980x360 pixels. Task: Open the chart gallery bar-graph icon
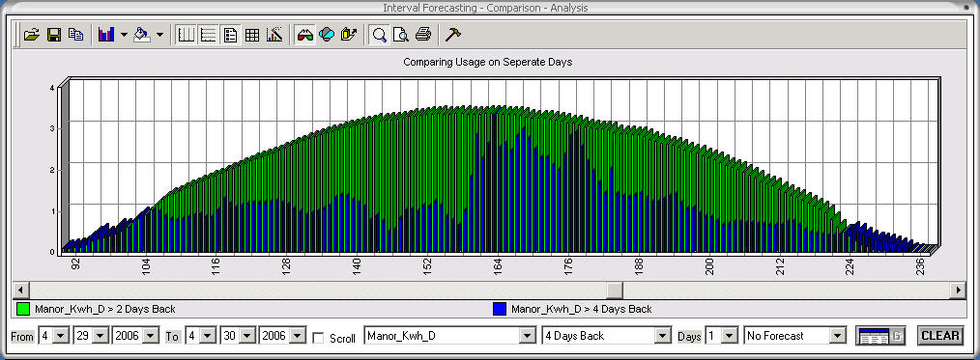point(106,35)
